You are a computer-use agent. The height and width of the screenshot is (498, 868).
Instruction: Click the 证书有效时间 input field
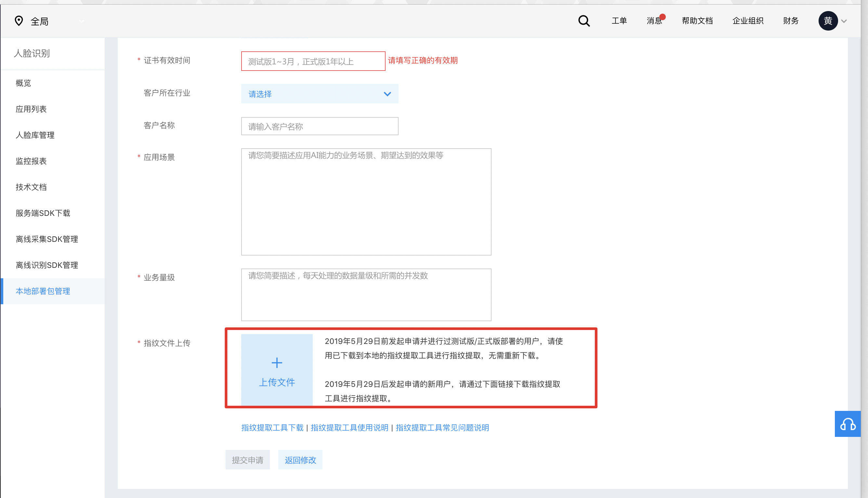(x=313, y=61)
